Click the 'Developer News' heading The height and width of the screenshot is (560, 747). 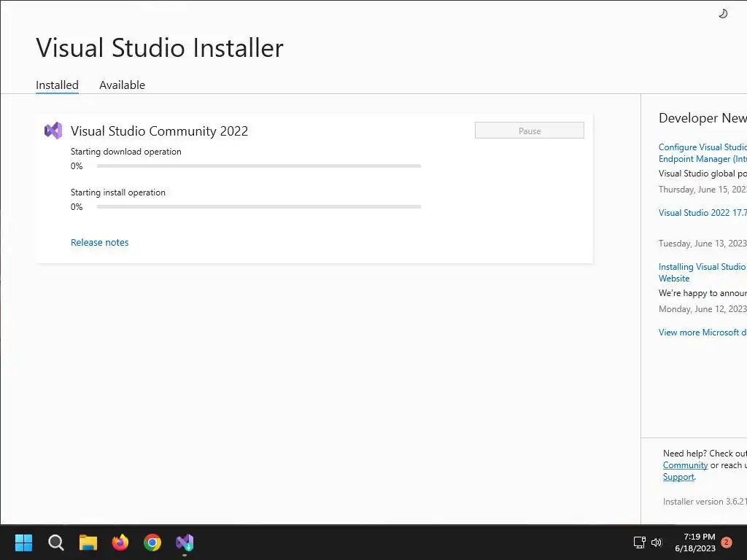703,118
